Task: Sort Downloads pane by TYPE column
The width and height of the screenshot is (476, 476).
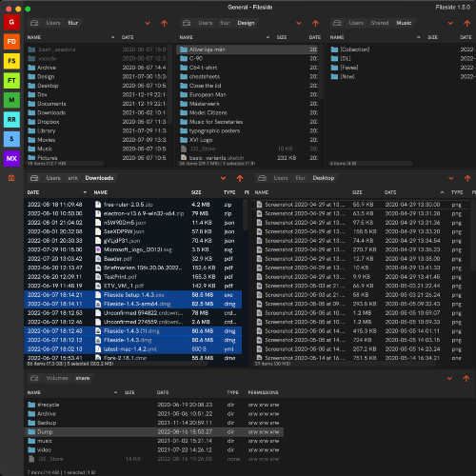Action: pyautogui.click(x=229, y=192)
